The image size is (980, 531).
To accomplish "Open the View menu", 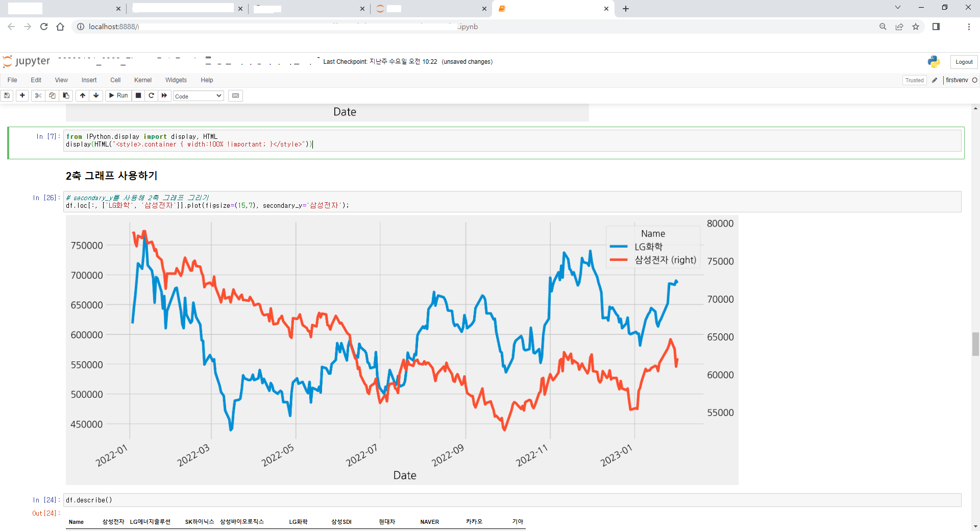I will click(x=61, y=80).
